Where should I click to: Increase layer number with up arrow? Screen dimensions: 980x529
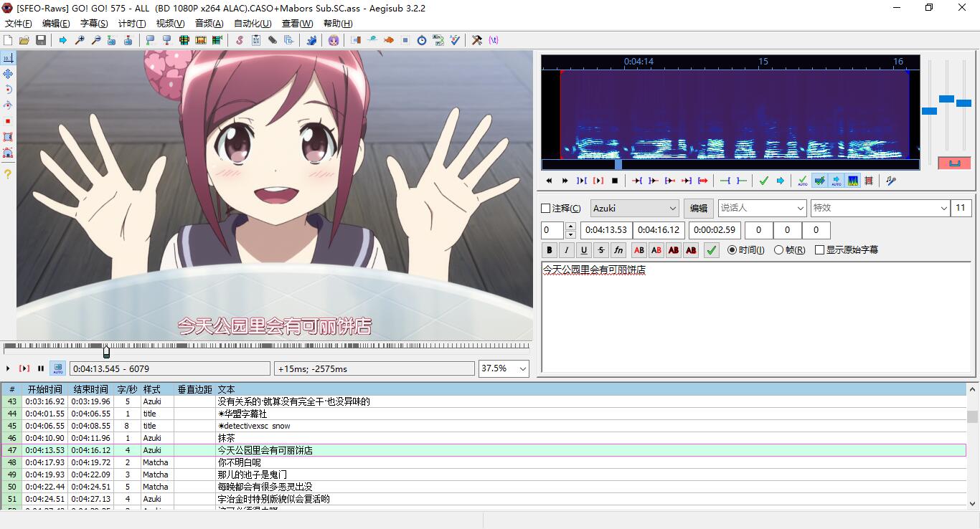(x=570, y=227)
